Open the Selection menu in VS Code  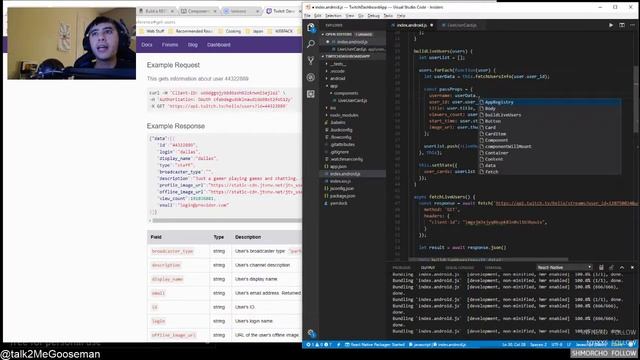[333, 16]
